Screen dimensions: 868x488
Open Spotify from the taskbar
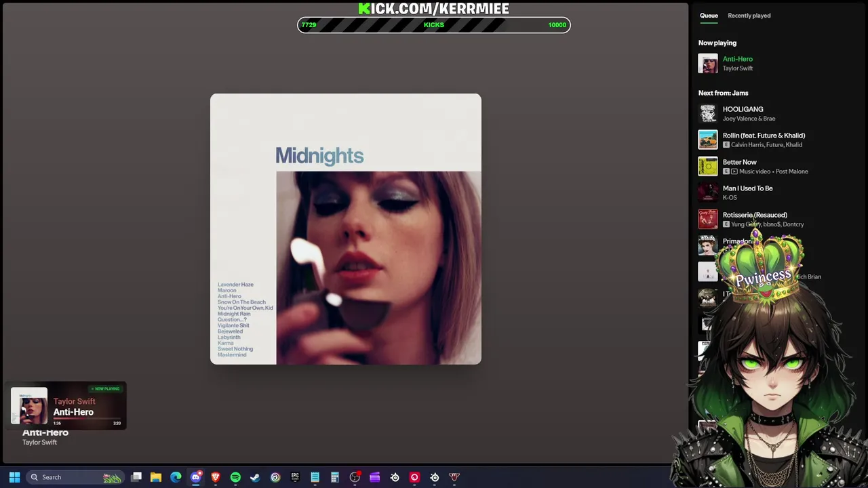[x=235, y=477]
